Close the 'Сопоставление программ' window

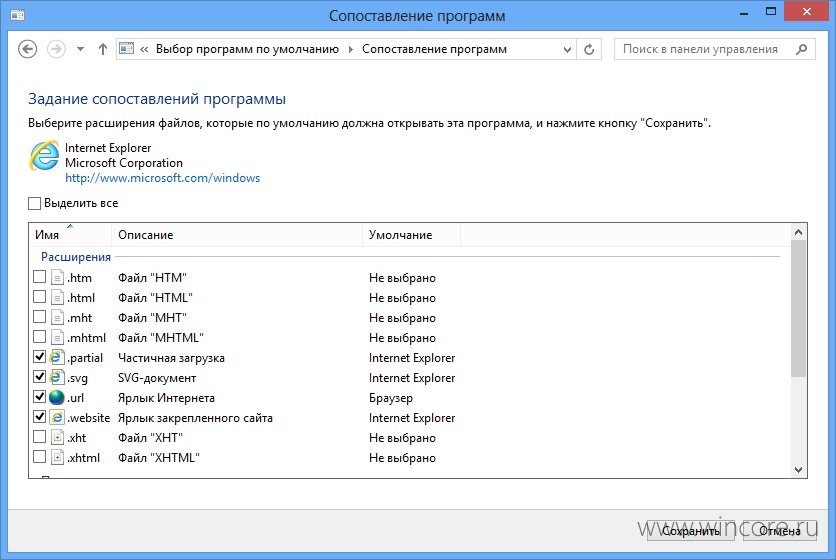click(x=807, y=11)
